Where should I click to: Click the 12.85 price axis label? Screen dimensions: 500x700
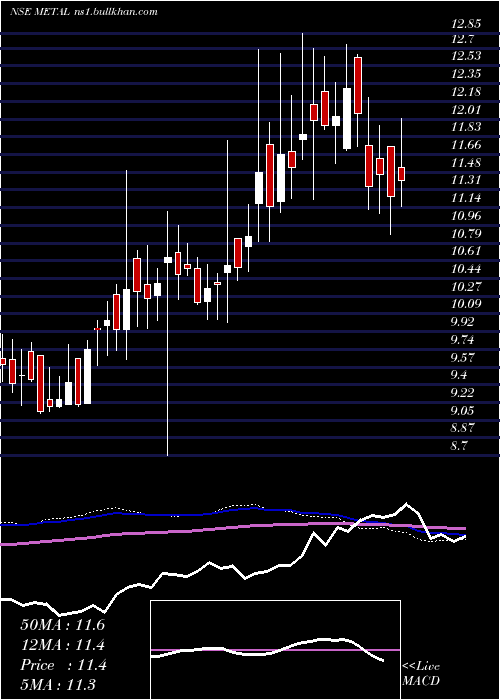(x=467, y=24)
